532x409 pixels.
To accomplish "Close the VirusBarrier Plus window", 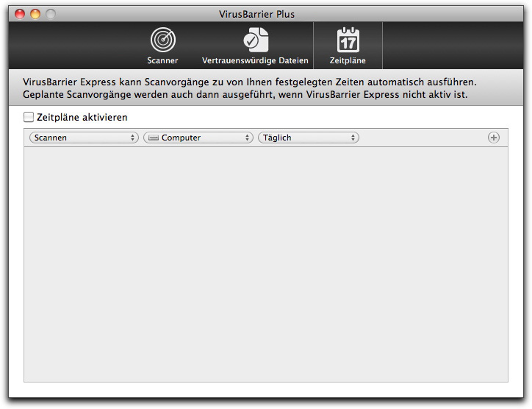I will tap(20, 14).
